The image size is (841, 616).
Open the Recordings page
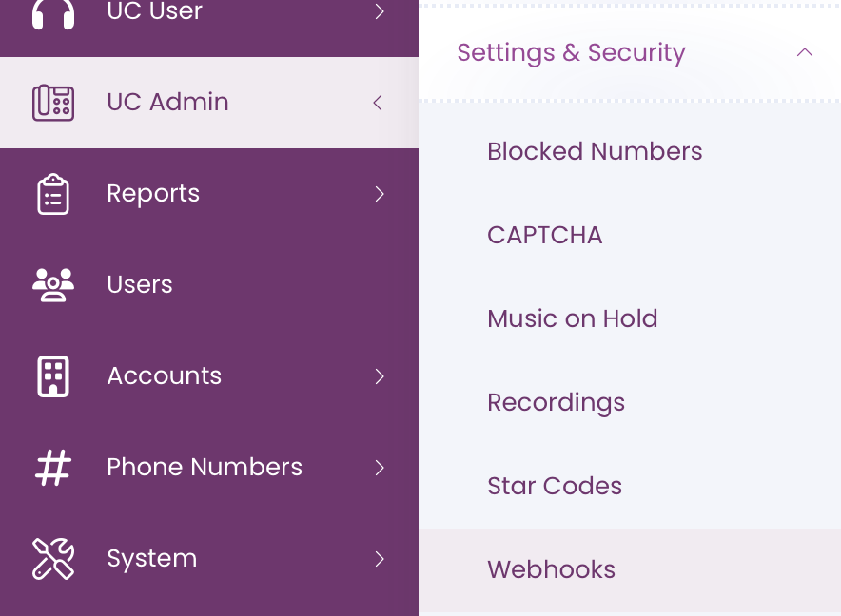tap(557, 403)
